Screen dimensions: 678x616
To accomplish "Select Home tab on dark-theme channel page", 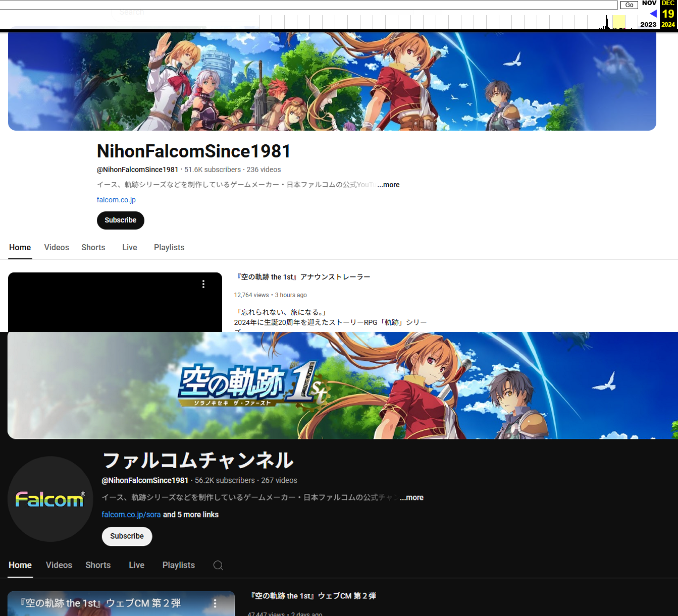I will coord(20,565).
